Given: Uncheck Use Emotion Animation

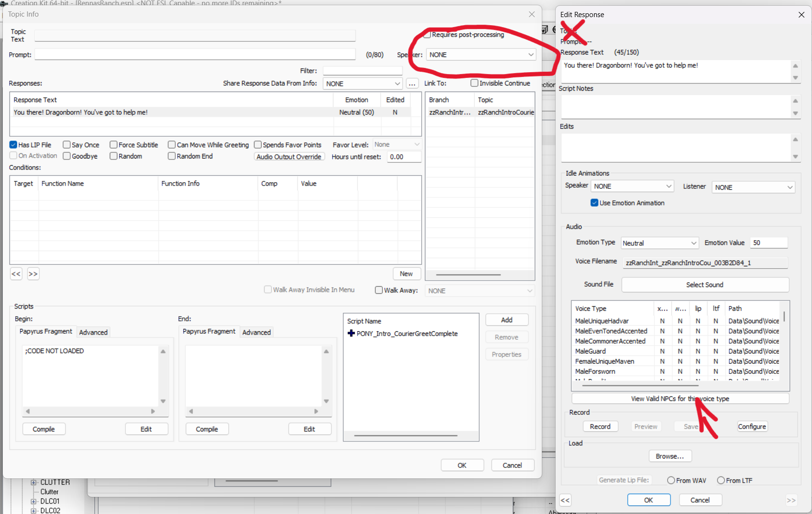Looking at the screenshot, I should point(595,203).
